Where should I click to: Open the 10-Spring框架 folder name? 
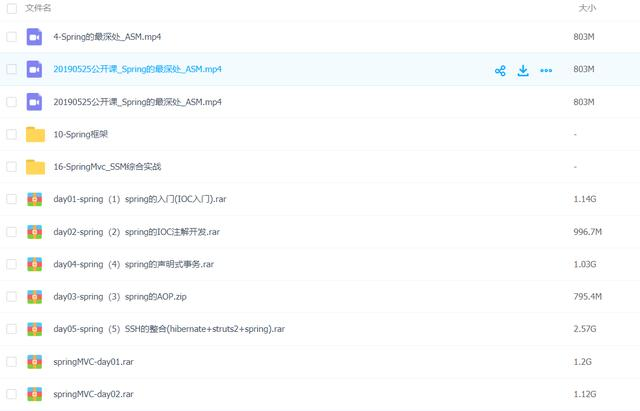click(81, 134)
